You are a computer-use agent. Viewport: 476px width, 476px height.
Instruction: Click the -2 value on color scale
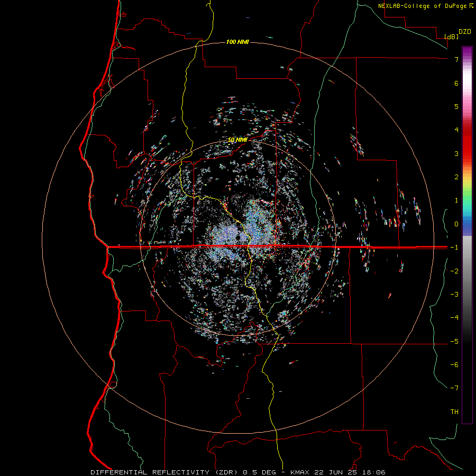(x=454, y=271)
